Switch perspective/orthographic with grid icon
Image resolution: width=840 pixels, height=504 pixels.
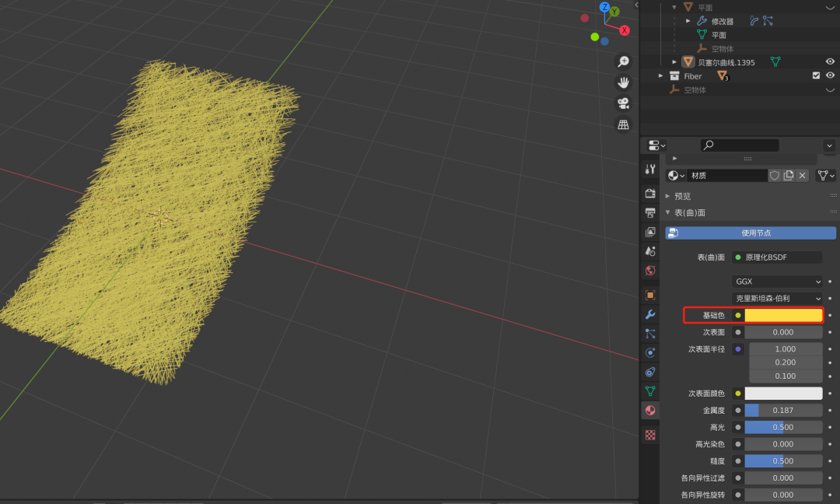(623, 124)
